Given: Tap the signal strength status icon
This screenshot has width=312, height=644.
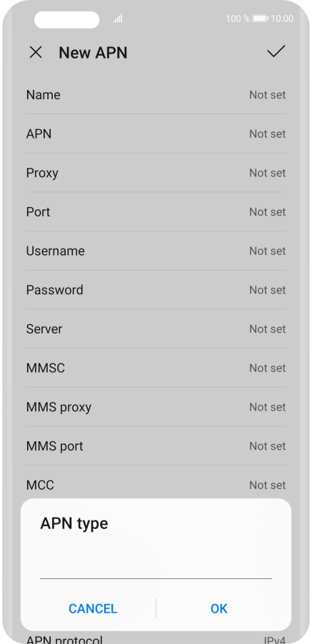Looking at the screenshot, I should [x=118, y=19].
